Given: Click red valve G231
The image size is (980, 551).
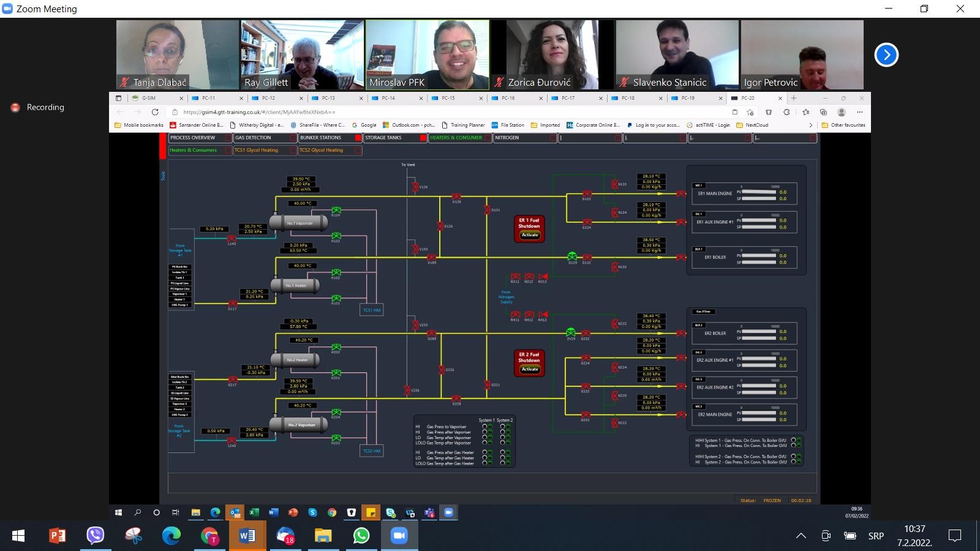Looking at the screenshot, I should tap(487, 384).
